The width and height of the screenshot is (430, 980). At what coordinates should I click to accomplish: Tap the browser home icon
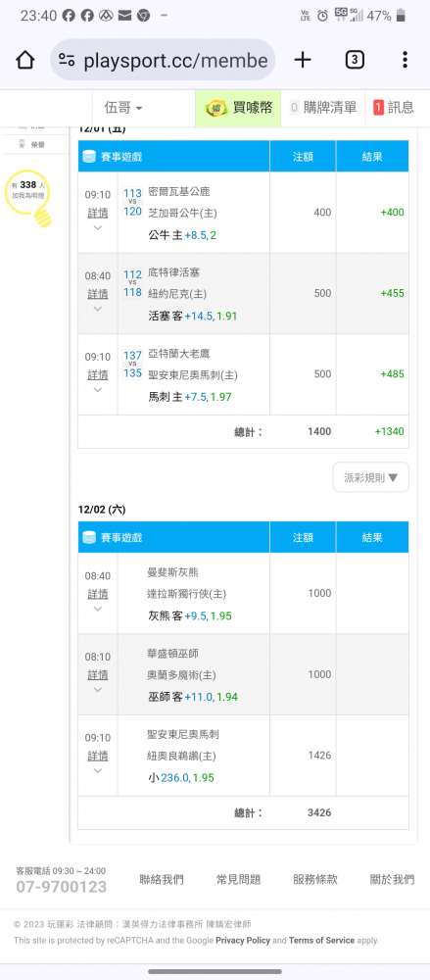pyautogui.click(x=25, y=60)
